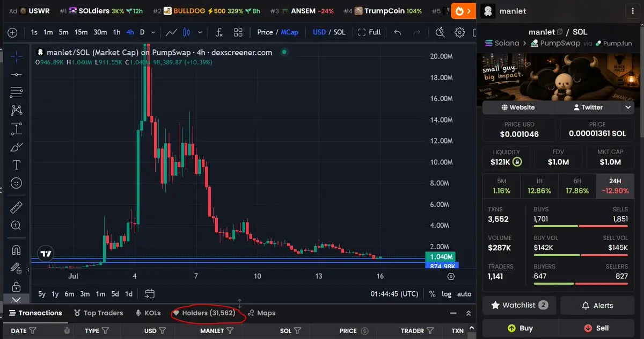The image size is (644, 339).
Task: Toggle lock all drawings padlock
Action: [x=16, y=286]
